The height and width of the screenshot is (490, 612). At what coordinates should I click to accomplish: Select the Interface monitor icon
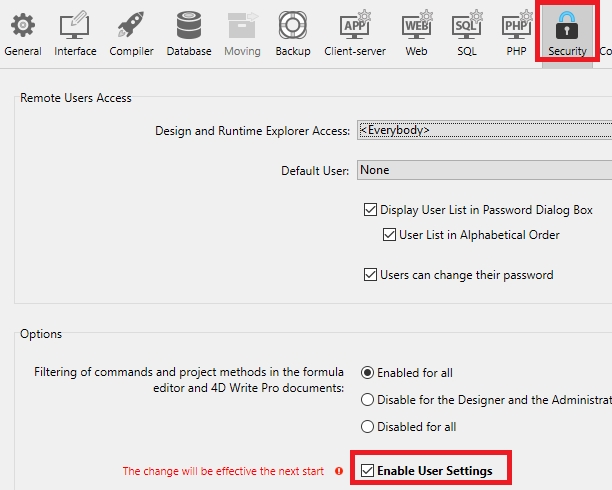point(75,25)
